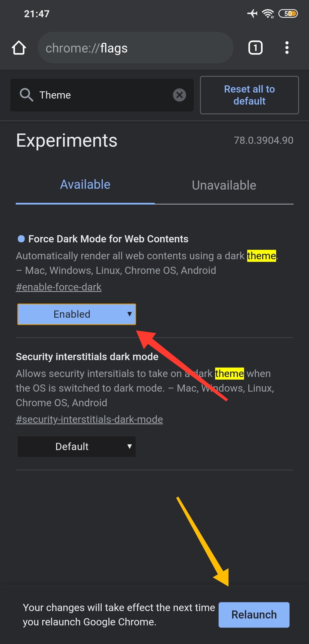Click the Theme search flags field
309x644 pixels.
click(x=103, y=95)
